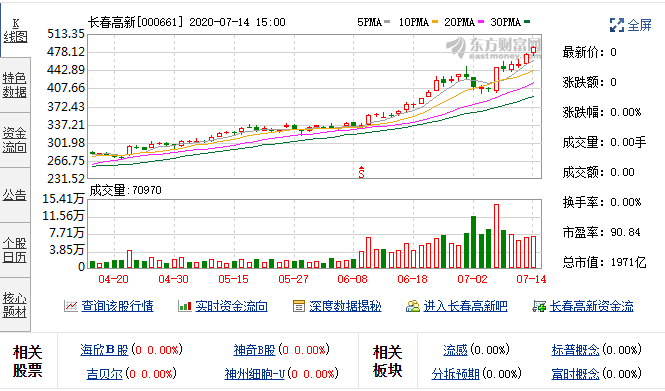Click the 涨跌幅: 0.00% field

pyautogui.click(x=602, y=112)
